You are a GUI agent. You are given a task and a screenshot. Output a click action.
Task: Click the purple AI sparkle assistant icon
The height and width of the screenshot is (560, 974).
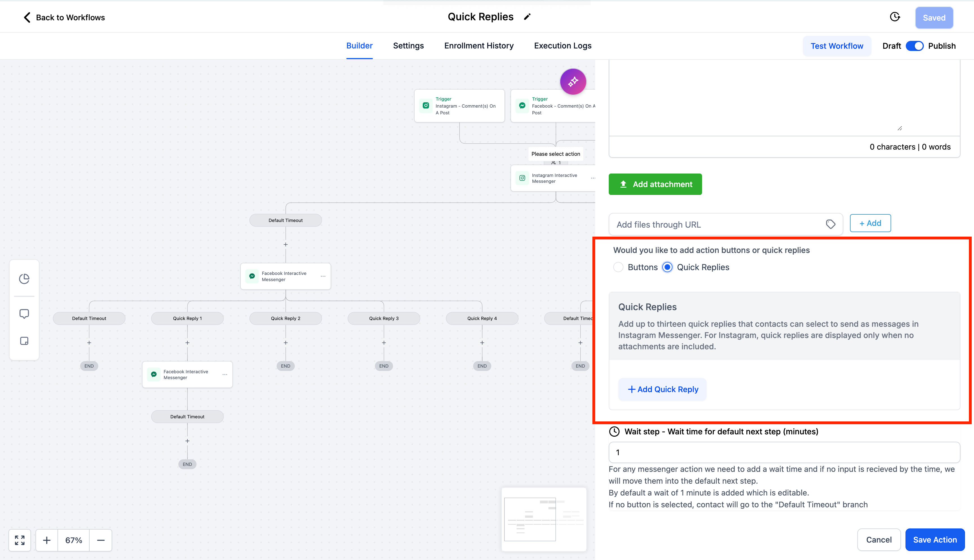click(x=573, y=81)
